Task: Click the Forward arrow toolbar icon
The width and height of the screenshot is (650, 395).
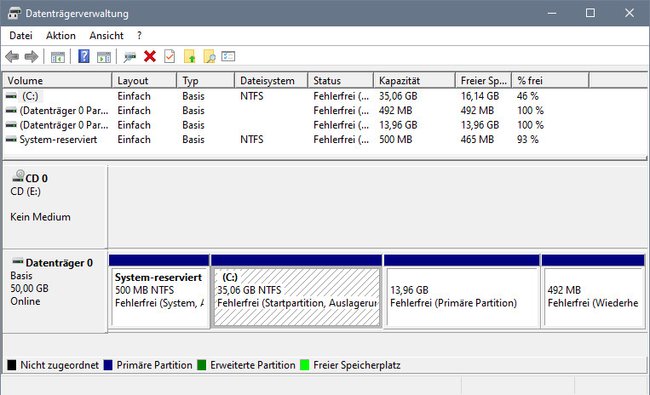Action: tap(32, 56)
